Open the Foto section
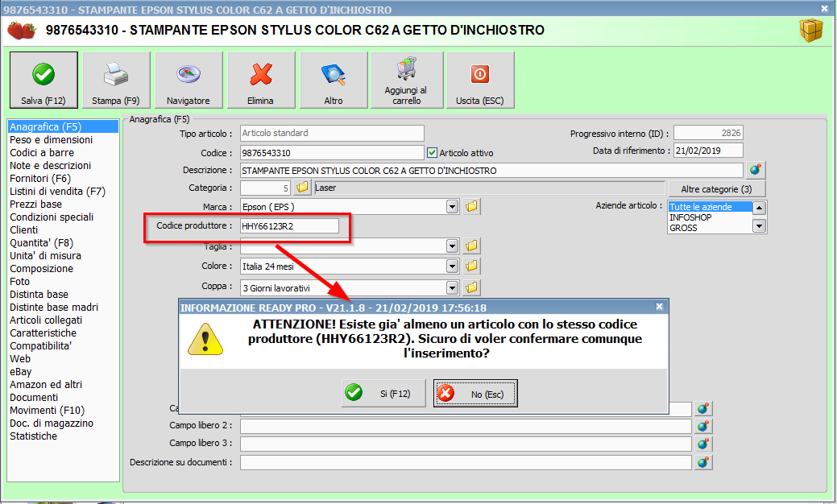The image size is (837, 504). pos(20,282)
